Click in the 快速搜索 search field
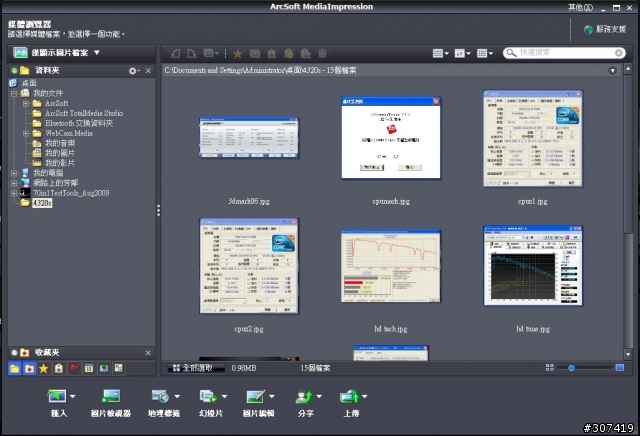 tap(566, 53)
